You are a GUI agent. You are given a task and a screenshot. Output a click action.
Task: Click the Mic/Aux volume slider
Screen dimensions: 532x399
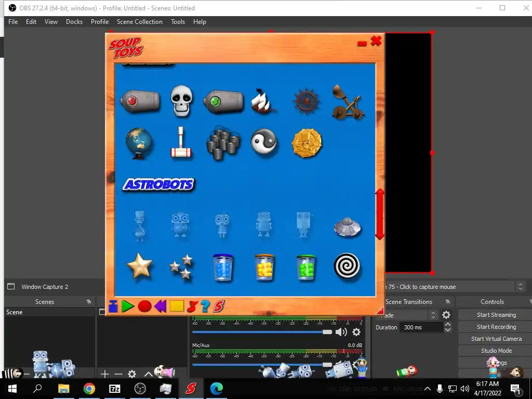coord(262,364)
